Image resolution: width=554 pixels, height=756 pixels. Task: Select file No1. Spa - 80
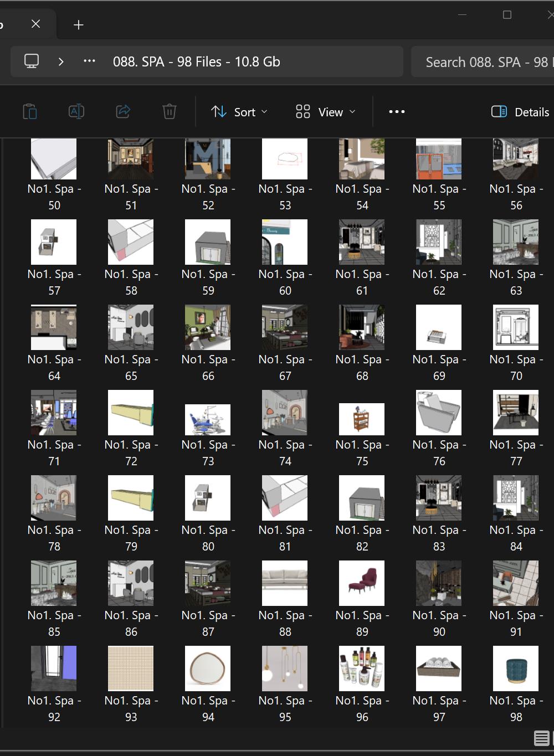click(208, 515)
